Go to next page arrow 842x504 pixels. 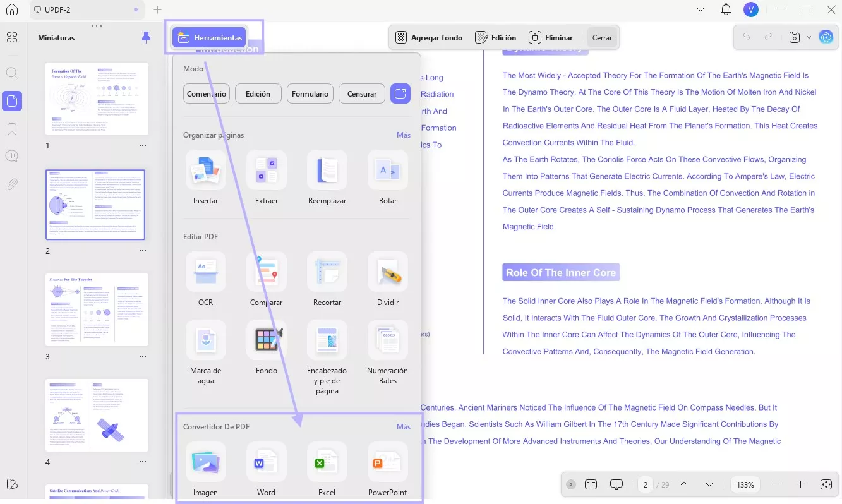click(x=709, y=484)
